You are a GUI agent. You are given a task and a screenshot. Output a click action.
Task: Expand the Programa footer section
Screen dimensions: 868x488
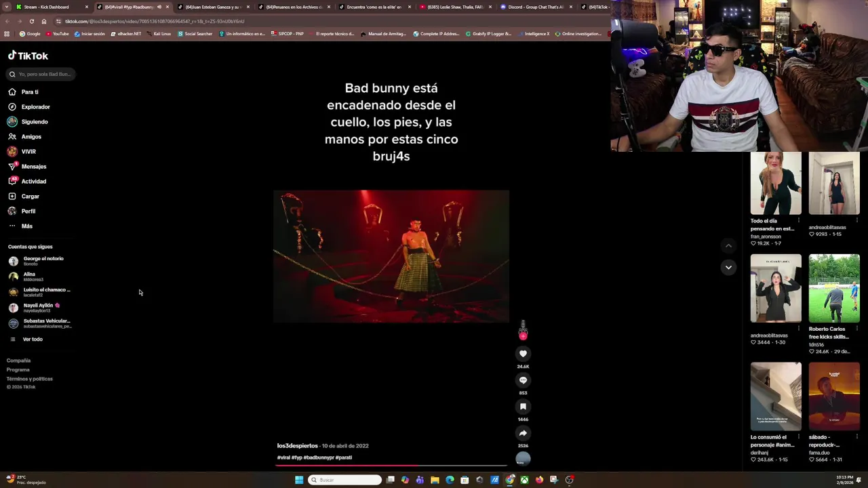18,369
